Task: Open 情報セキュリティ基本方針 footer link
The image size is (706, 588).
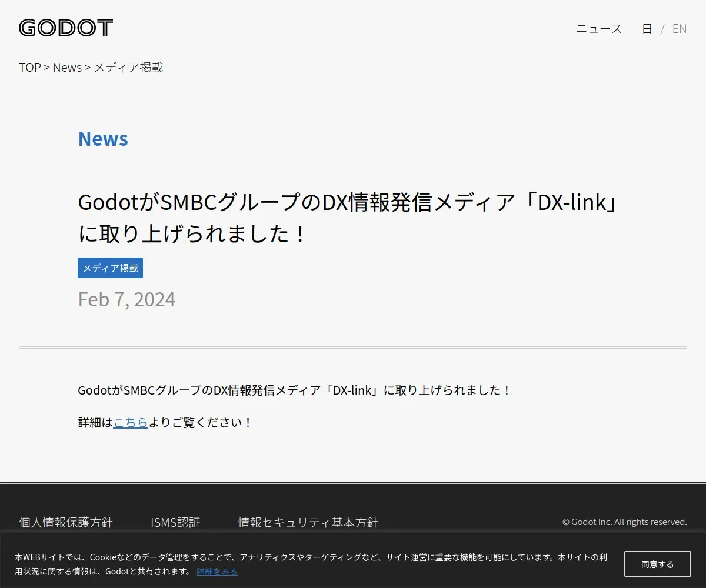Action: pos(308,522)
